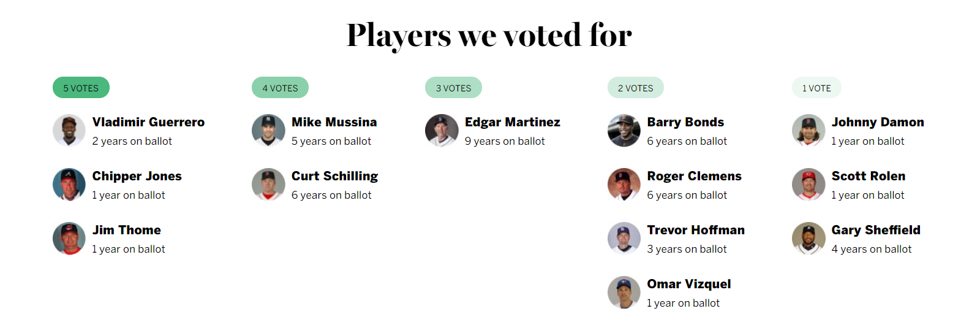Click Roger Clemens's circular photo
This screenshot has width=980, height=333.
624,185
